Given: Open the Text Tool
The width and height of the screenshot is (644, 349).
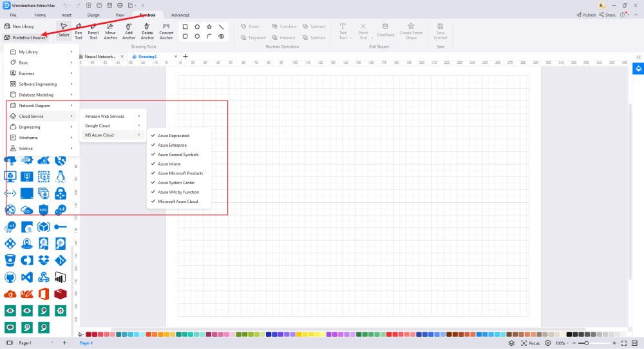Looking at the screenshot, I should point(343,31).
